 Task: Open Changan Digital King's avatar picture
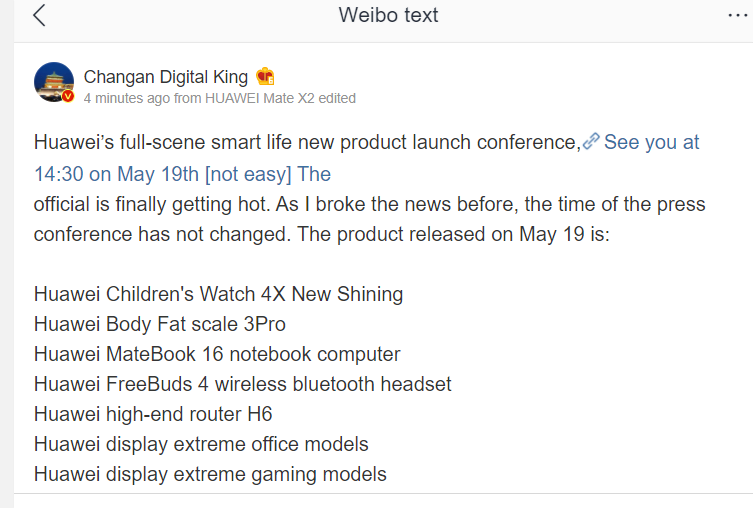pyautogui.click(x=54, y=82)
